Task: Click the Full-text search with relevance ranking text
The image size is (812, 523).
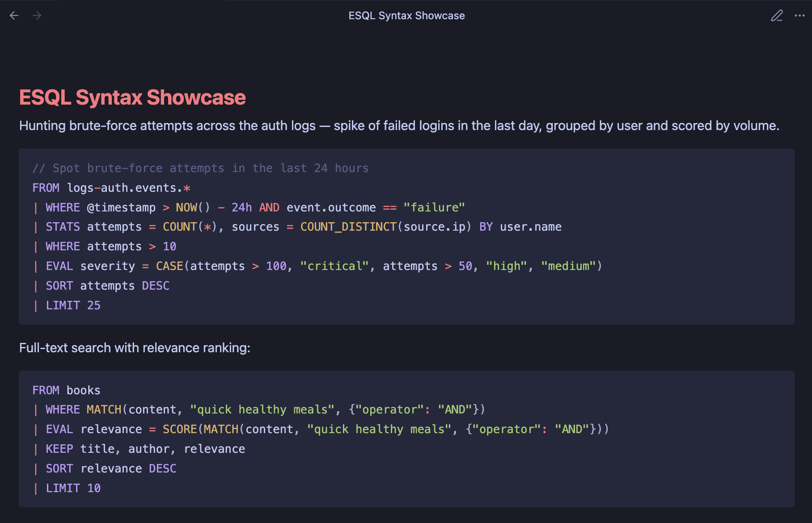Action: coord(135,348)
